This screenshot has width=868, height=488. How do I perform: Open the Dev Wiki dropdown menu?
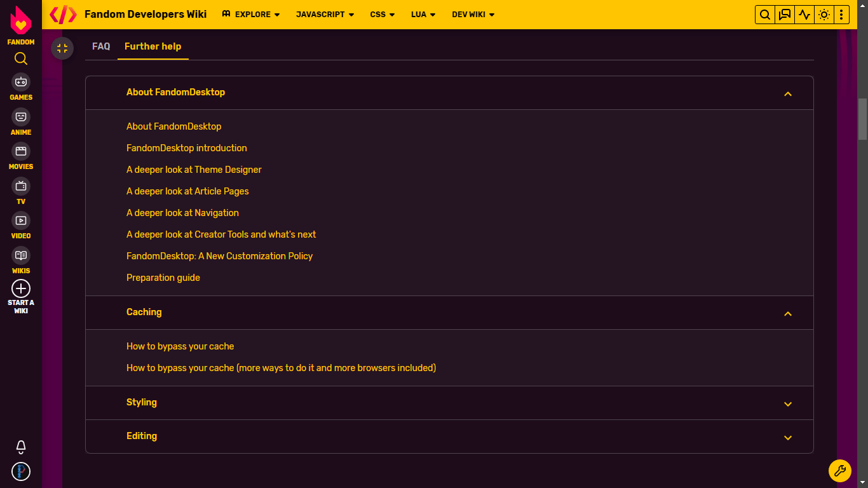473,15
